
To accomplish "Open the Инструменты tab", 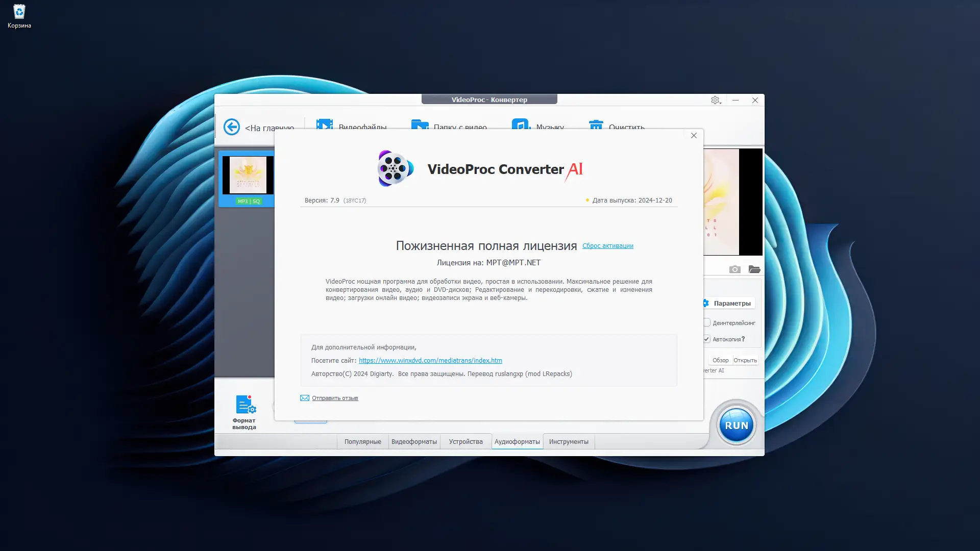I will click(569, 442).
